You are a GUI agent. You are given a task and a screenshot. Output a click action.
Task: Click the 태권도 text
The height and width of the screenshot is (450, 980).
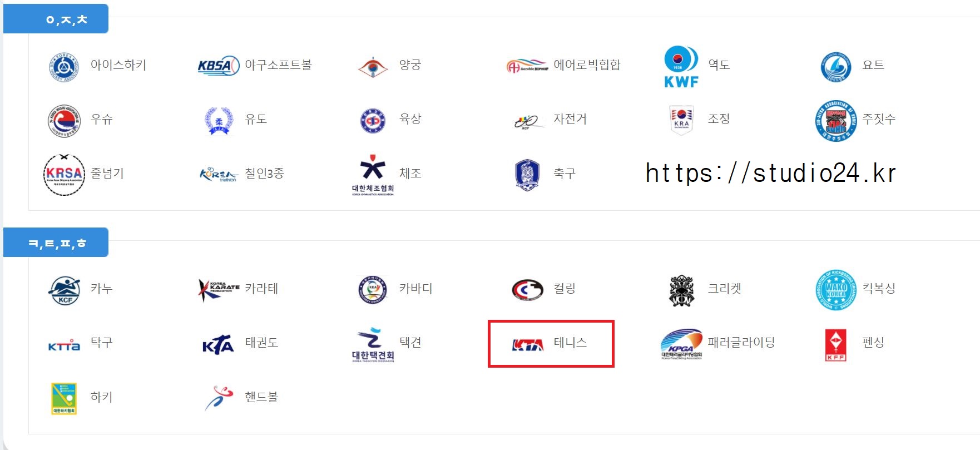[261, 343]
